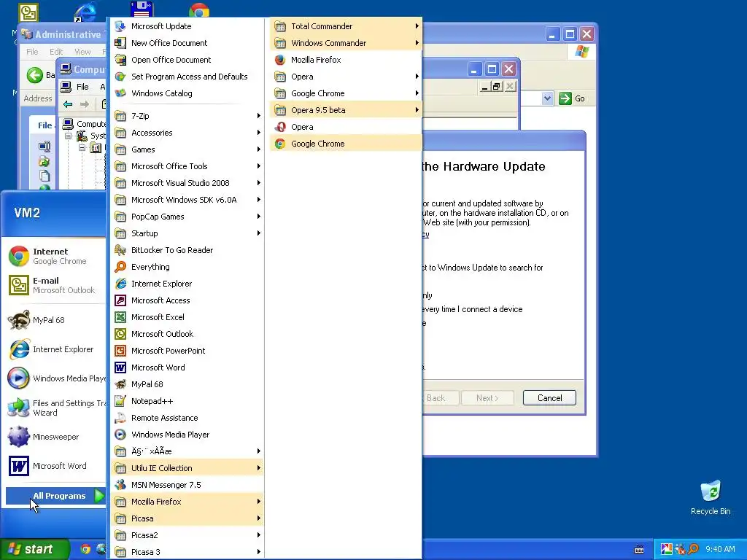The width and height of the screenshot is (747, 560).
Task: Launch Microsoft Outlook from All Programs list
Action: click(187, 334)
